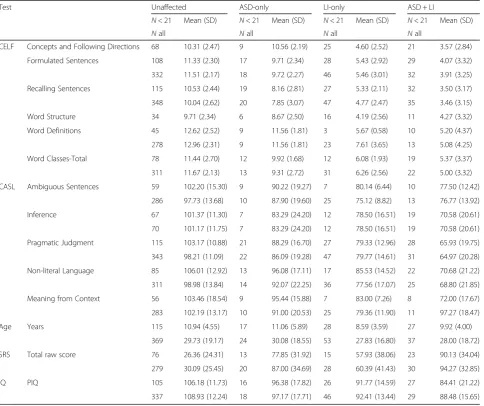Select row label 'Years'
This screenshot has height=406, width=484.
click(35, 327)
